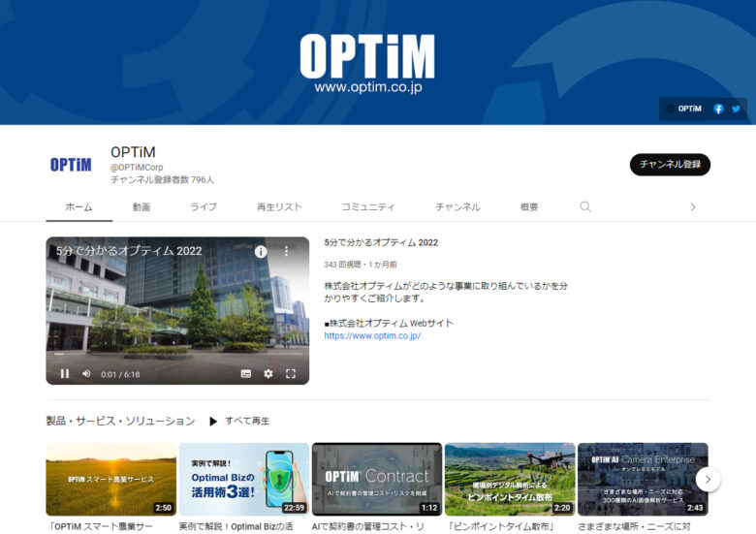Click the title 実例で解説！Optimal Bizの活

(236, 527)
